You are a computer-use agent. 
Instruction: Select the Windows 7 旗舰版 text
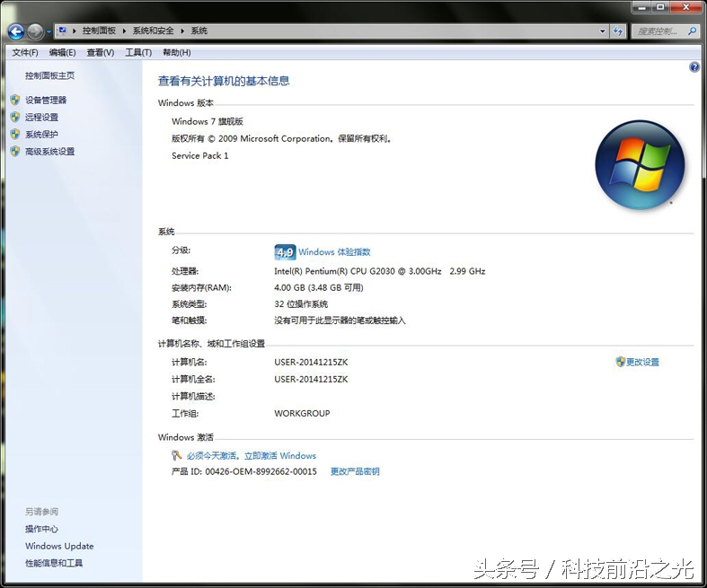click(208, 121)
